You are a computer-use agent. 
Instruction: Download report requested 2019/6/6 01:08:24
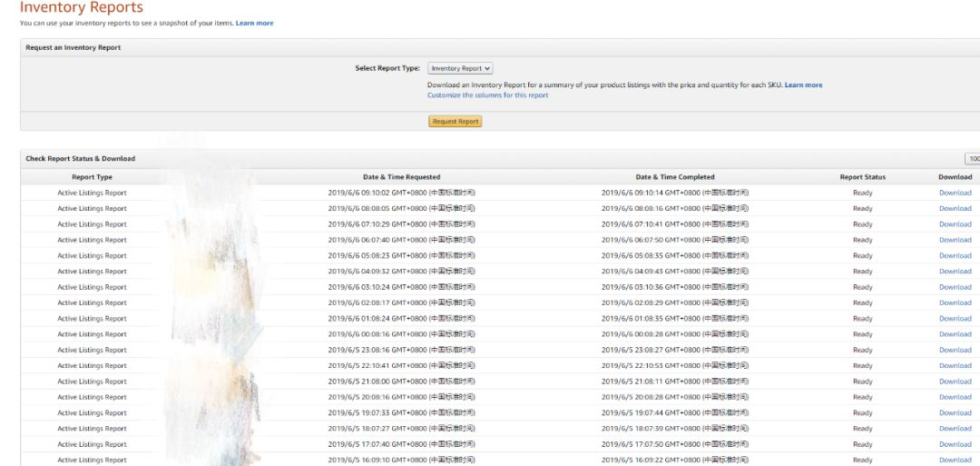[x=955, y=319]
